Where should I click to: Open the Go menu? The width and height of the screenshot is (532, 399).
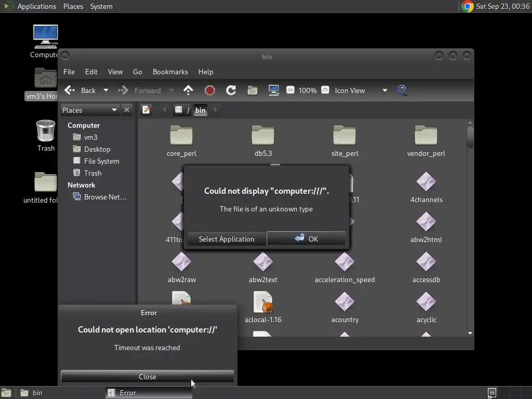pyautogui.click(x=137, y=72)
